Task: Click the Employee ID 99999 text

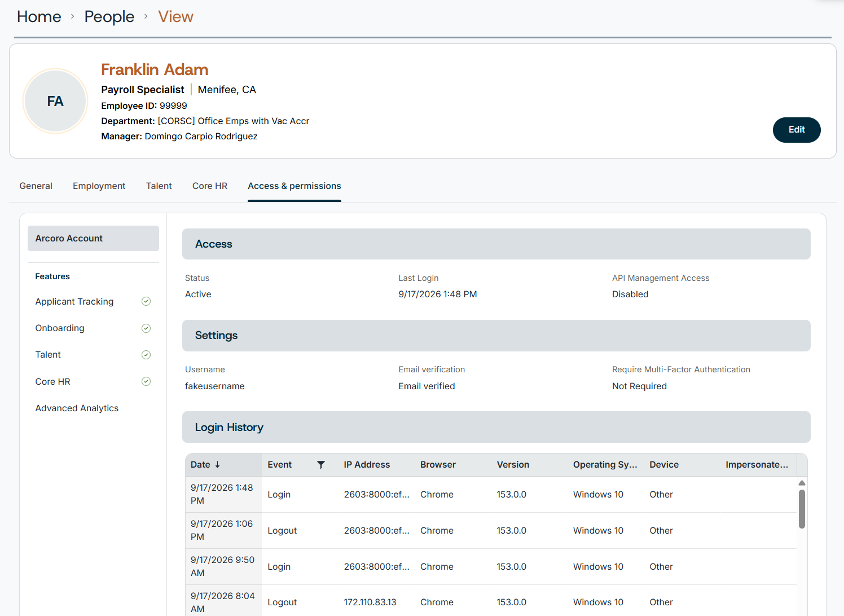Action: coord(144,106)
